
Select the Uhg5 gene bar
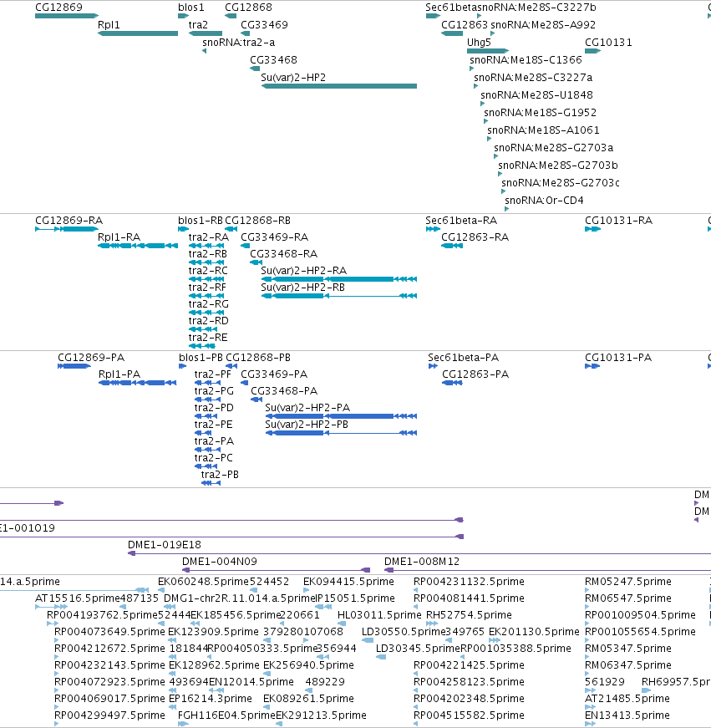coord(488,51)
